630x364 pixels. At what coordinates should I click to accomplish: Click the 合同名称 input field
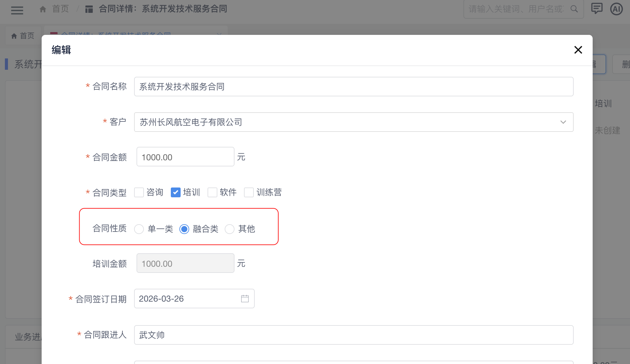353,87
